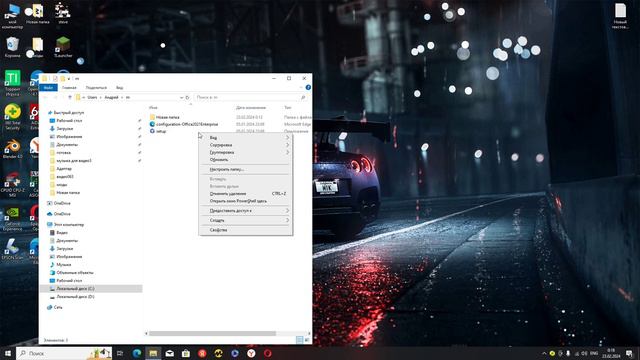
Task: Select Отменить удаление in context menu
Action: click(x=246, y=193)
